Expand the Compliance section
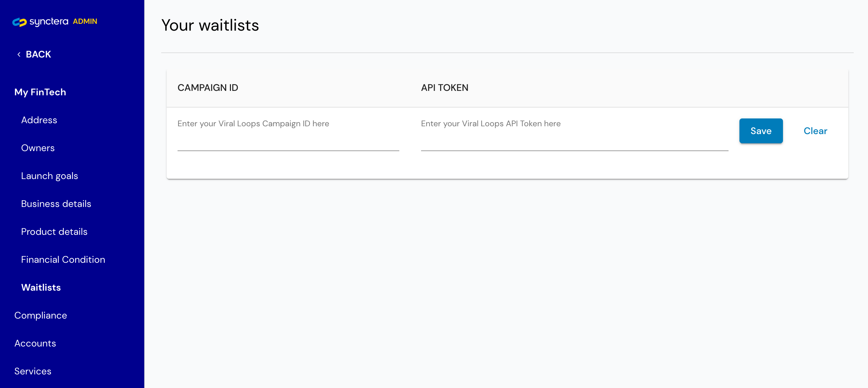868x388 pixels. point(41,316)
